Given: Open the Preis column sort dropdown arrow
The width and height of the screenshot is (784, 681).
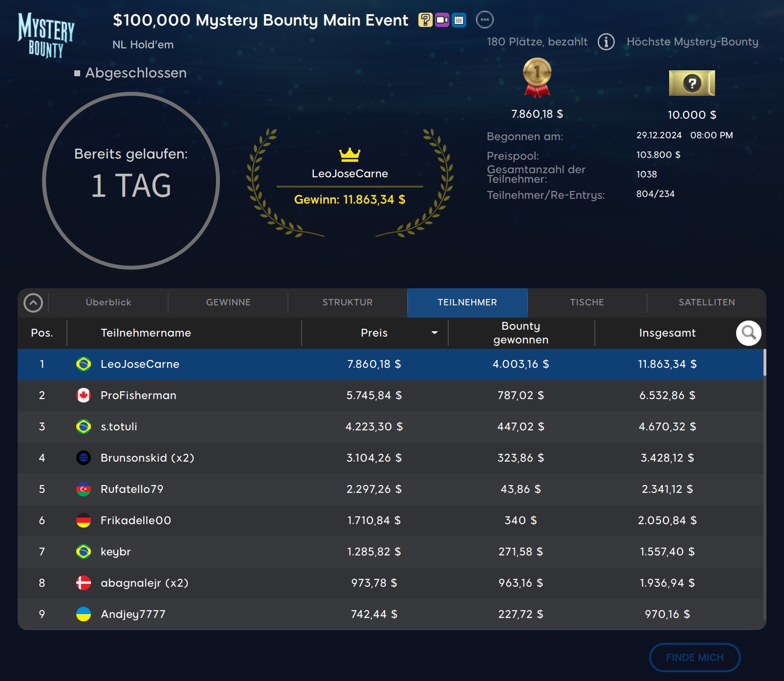Looking at the screenshot, I should pos(434,333).
